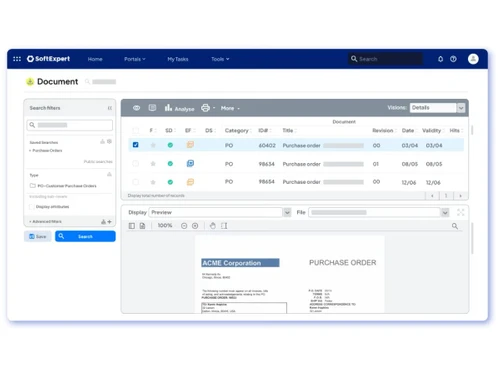Open My Tasks in top navigation
The height and width of the screenshot is (375, 500).
pos(178,59)
